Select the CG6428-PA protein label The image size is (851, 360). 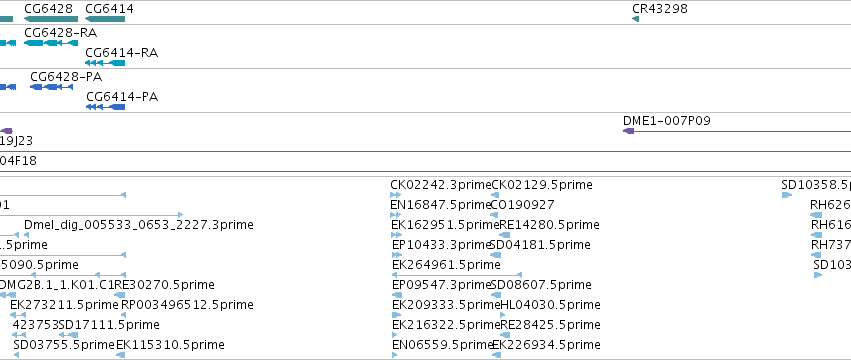[66, 77]
